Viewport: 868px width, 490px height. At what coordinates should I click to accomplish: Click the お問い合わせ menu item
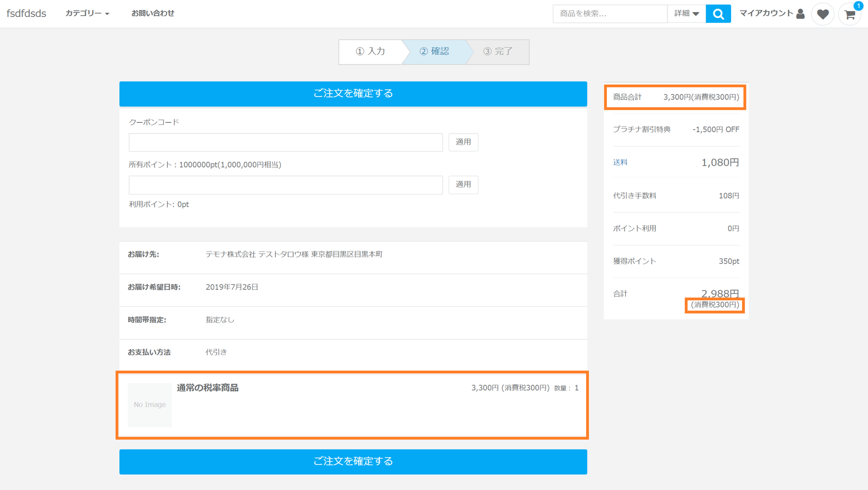pyautogui.click(x=153, y=14)
